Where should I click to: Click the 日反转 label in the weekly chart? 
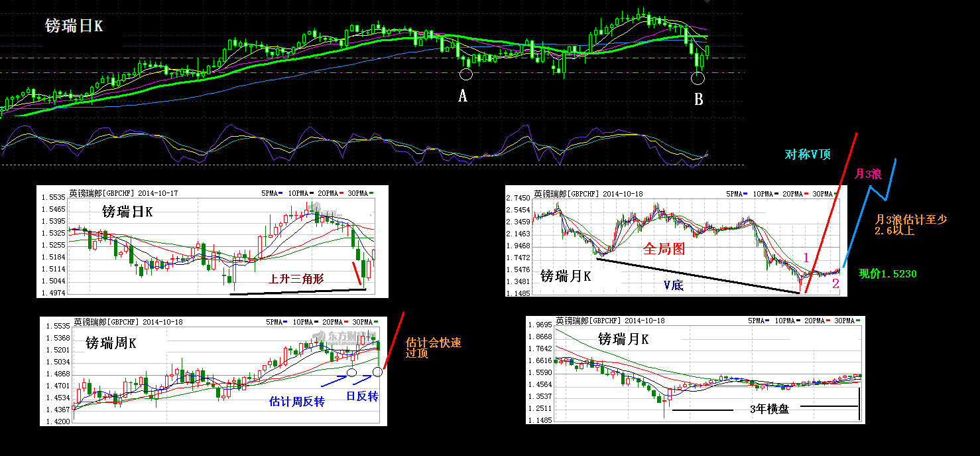click(363, 396)
